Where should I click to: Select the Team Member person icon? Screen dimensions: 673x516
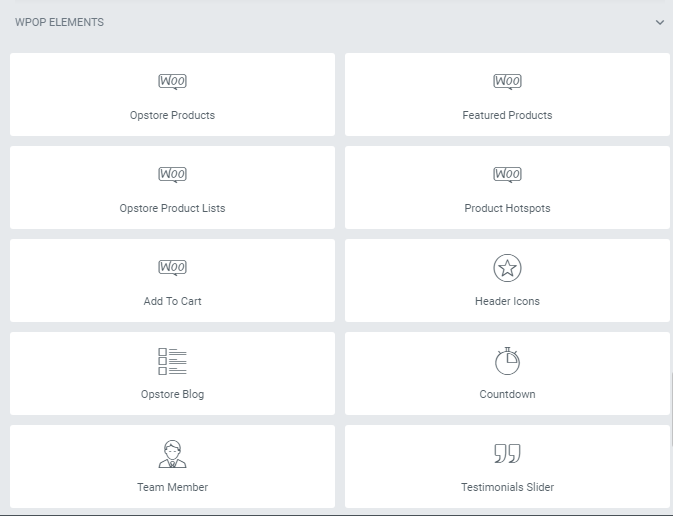coord(172,454)
